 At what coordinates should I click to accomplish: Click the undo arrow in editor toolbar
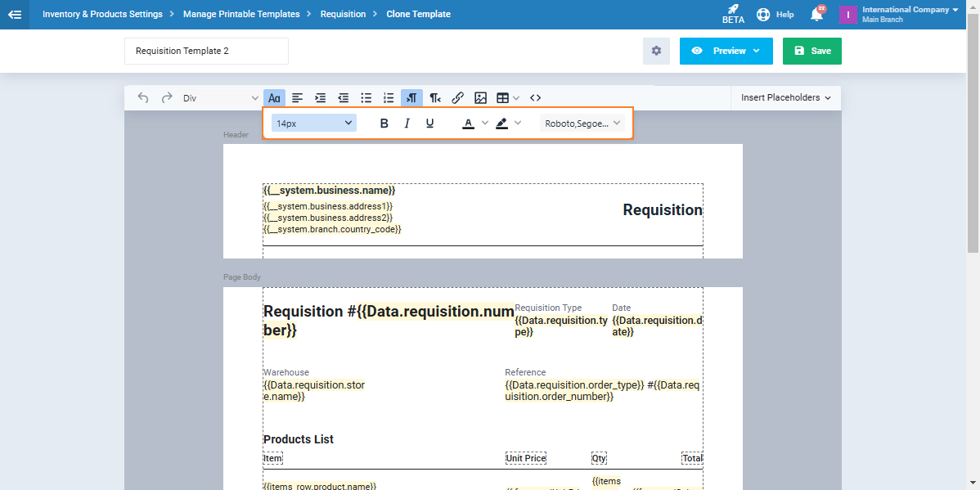tap(143, 98)
